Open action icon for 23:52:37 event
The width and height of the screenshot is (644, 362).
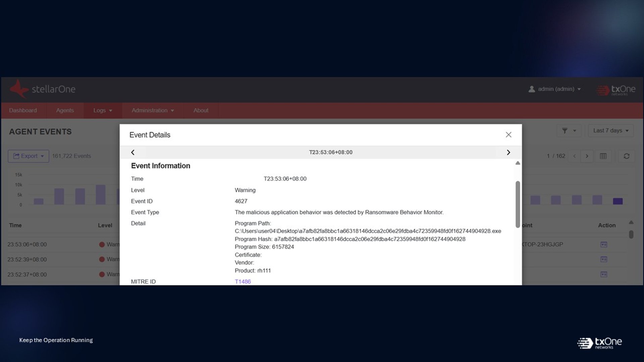point(604,275)
